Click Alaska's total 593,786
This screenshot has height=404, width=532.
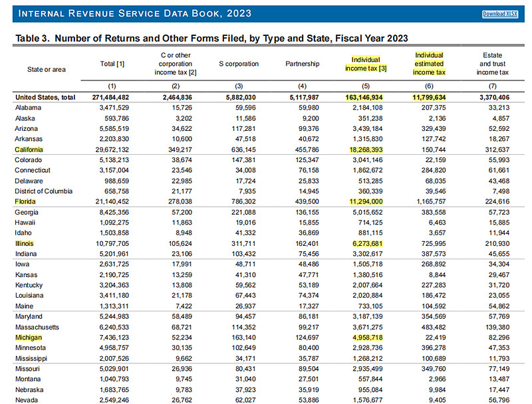point(117,118)
